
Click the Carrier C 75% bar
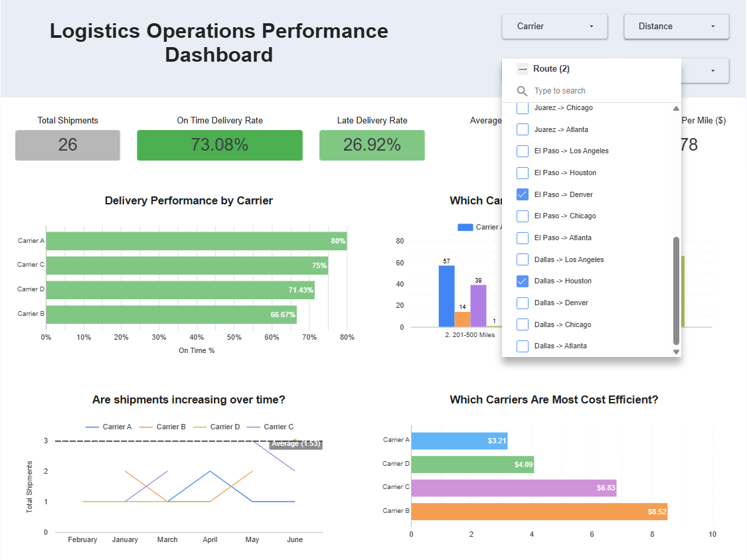click(187, 265)
